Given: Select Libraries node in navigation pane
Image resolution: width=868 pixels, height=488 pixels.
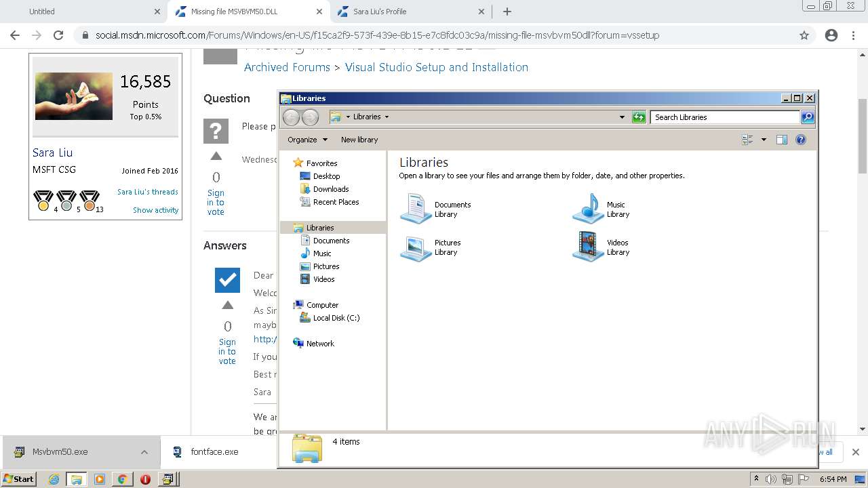Looking at the screenshot, I should pyautogui.click(x=333, y=228).
